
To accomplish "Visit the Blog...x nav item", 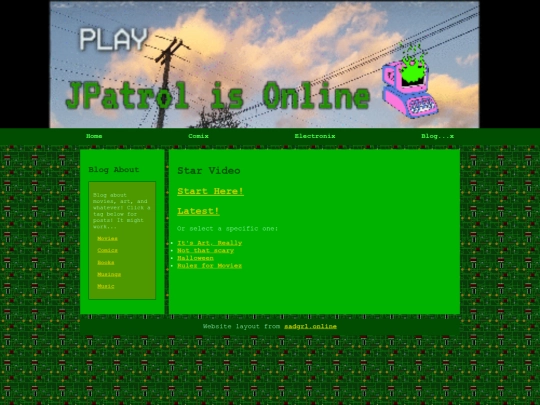I will 437,136.
